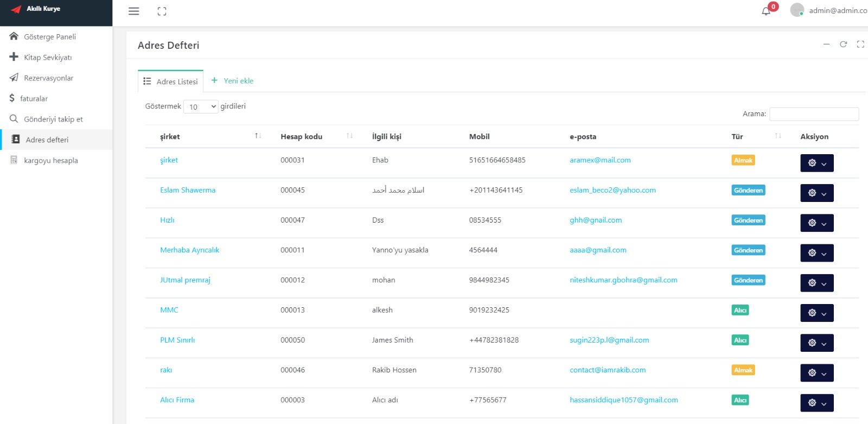Select Adres defteri in the sidebar
The height and width of the screenshot is (424, 868).
56,140
